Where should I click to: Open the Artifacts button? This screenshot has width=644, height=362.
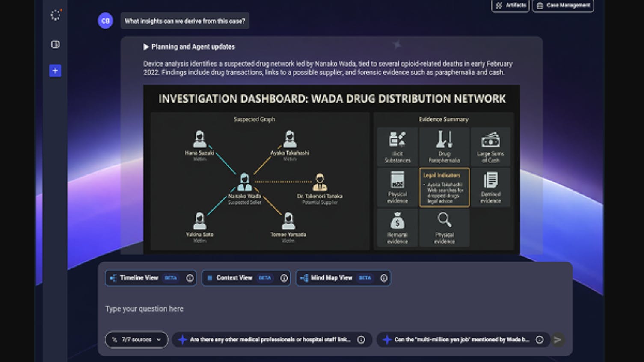pos(510,6)
